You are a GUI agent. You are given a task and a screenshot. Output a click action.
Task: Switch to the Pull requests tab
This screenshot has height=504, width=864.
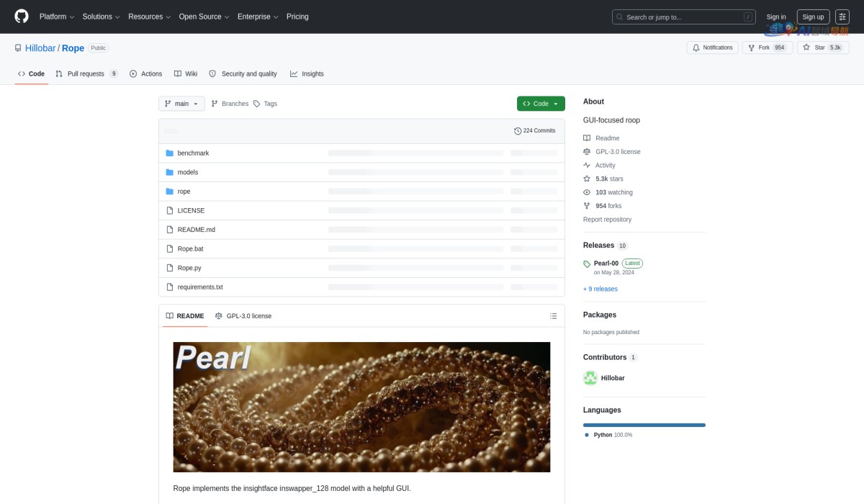[86, 74]
